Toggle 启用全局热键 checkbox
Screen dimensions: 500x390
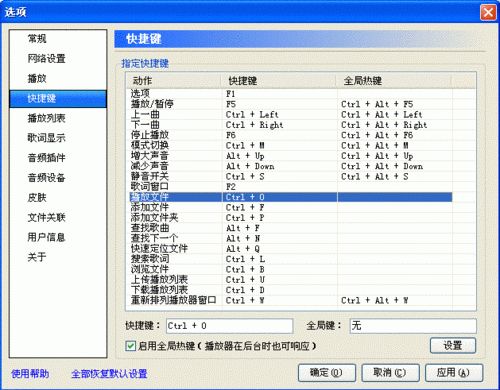(130, 346)
